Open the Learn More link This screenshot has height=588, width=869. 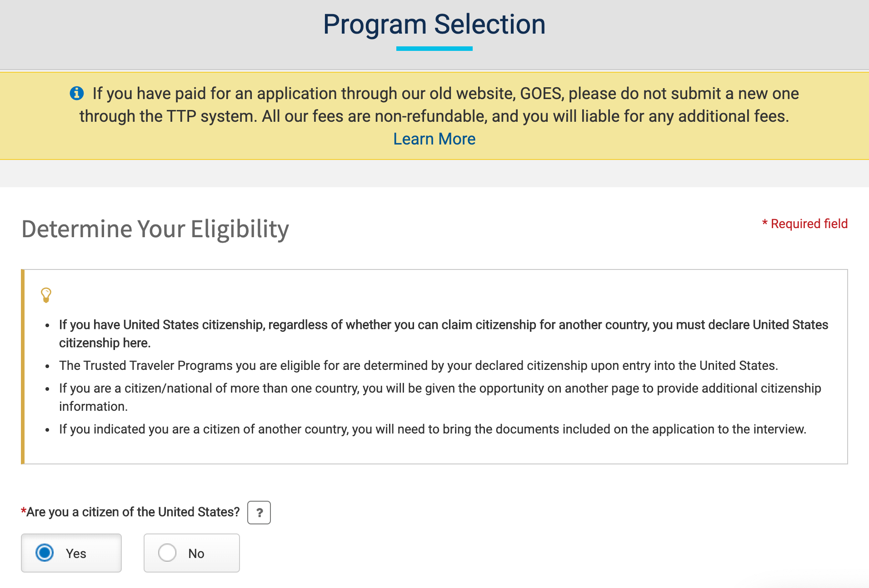point(434,139)
